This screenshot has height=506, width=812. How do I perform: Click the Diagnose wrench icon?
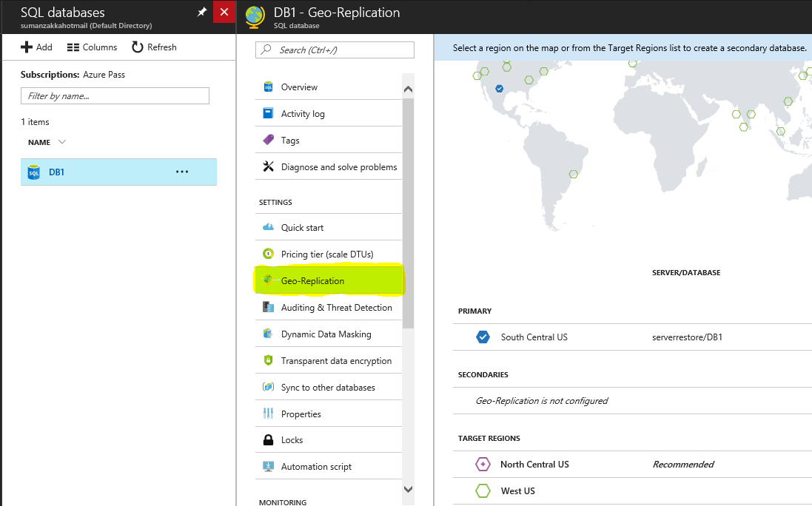tap(268, 166)
